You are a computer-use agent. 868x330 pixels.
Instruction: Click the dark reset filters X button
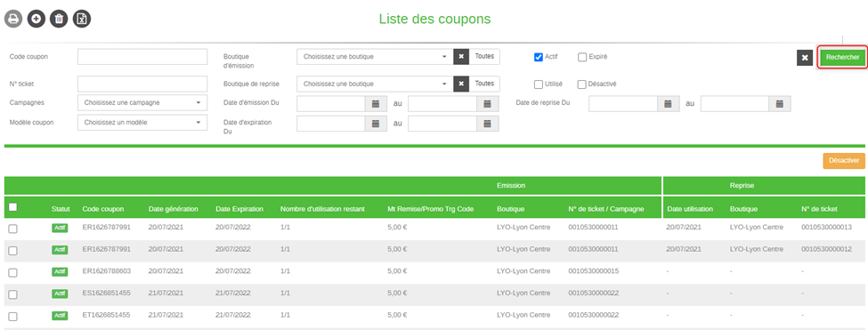coord(805,58)
